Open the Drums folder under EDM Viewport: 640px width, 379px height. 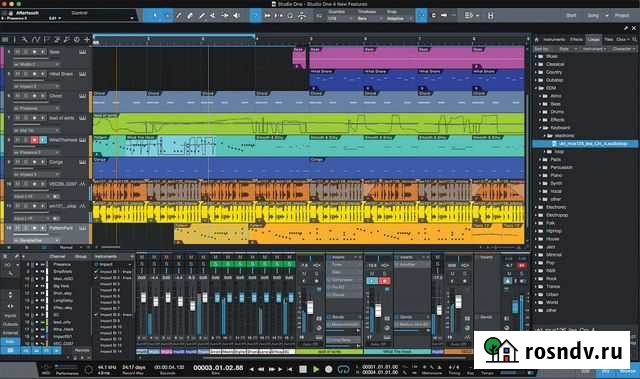point(557,112)
